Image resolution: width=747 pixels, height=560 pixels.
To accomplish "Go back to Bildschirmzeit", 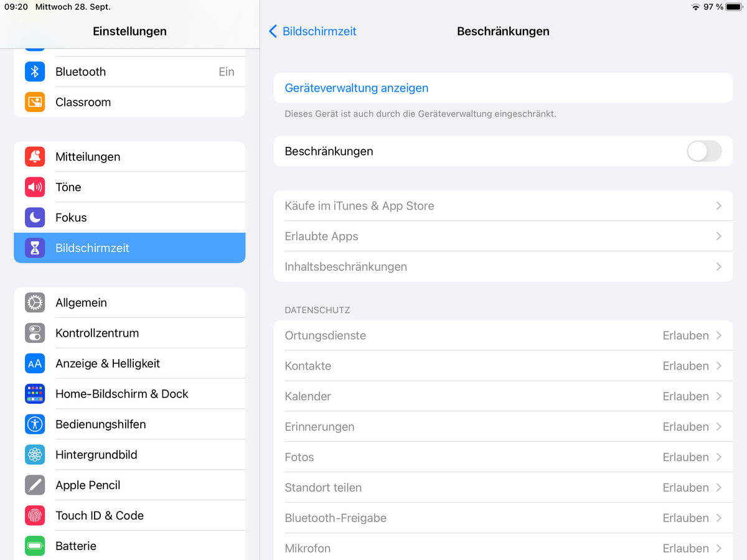I will point(312,31).
